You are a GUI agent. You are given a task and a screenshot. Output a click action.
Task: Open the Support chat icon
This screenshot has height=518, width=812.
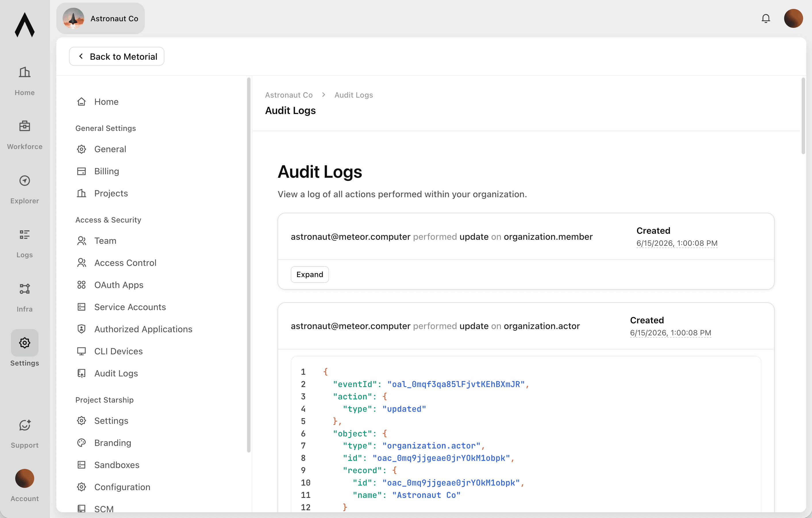[x=25, y=425]
